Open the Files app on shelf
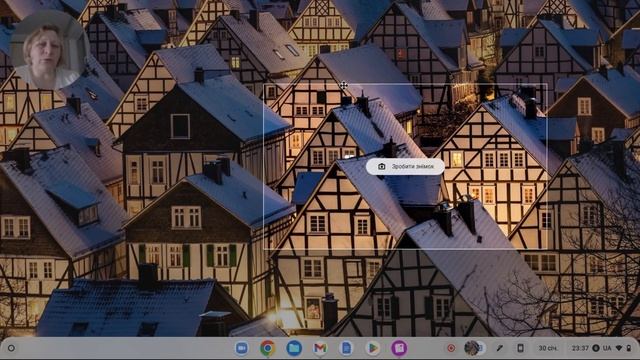 [294, 348]
